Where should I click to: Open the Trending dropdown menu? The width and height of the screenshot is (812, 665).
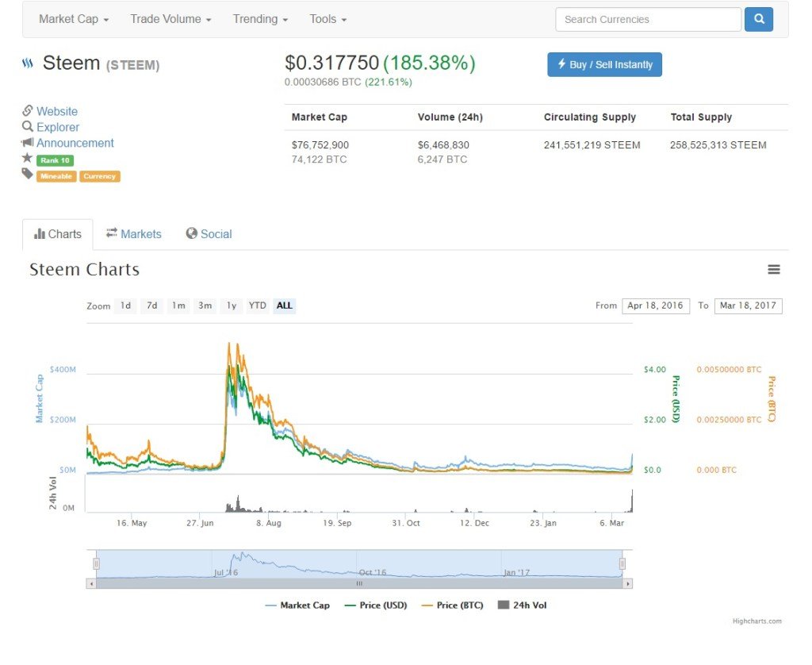click(x=260, y=19)
